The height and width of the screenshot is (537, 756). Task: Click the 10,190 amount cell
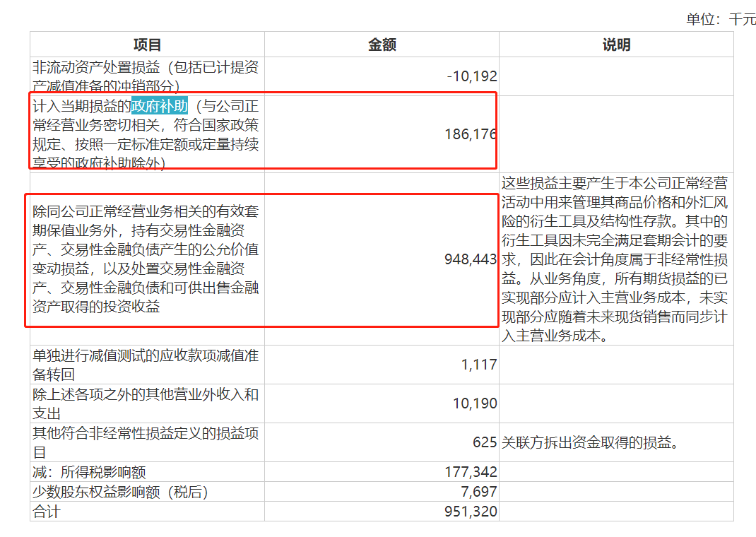tap(475, 403)
